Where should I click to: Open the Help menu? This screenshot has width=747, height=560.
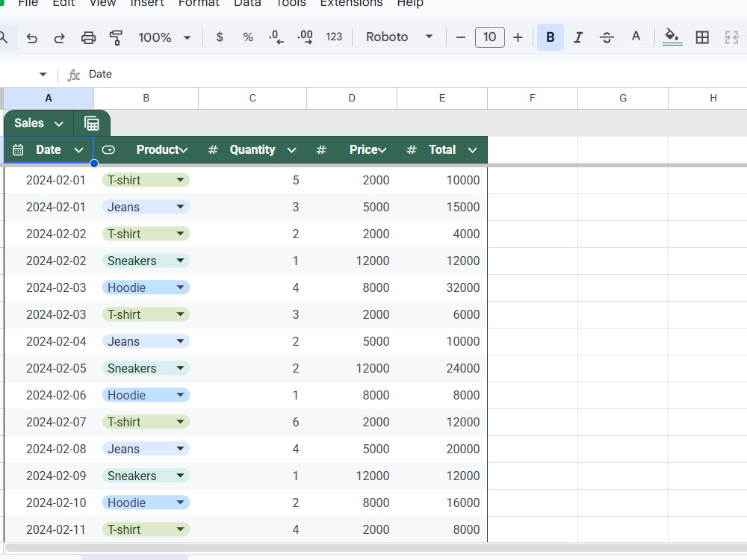tap(410, 3)
